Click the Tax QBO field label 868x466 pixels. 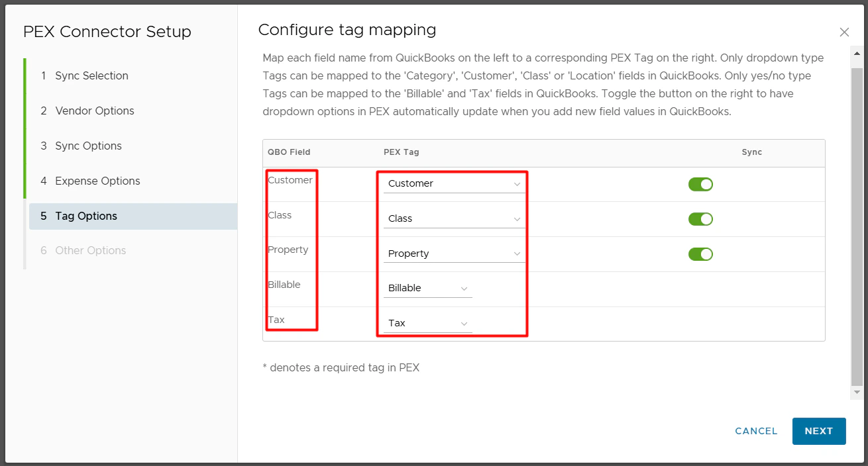tap(276, 320)
